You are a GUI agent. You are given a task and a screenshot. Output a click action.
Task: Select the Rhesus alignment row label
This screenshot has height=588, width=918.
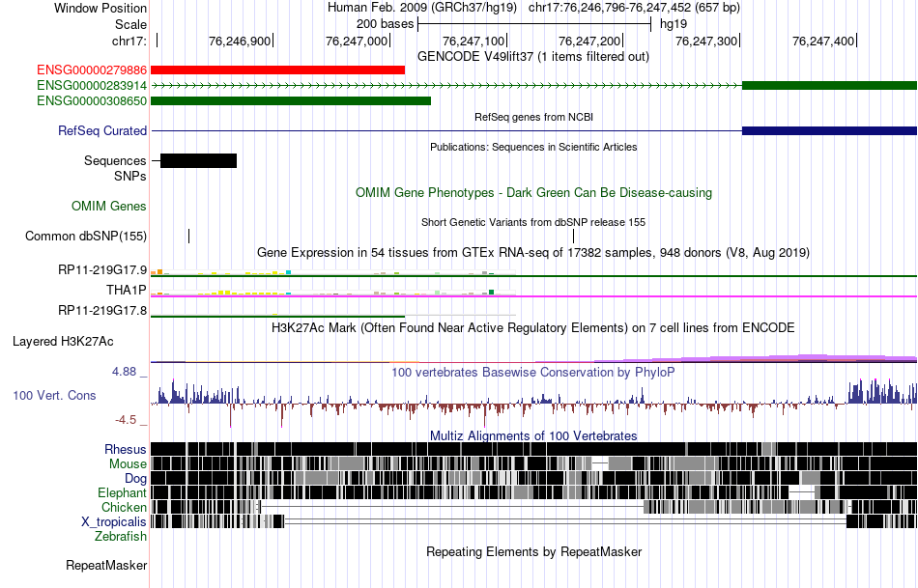(126, 449)
